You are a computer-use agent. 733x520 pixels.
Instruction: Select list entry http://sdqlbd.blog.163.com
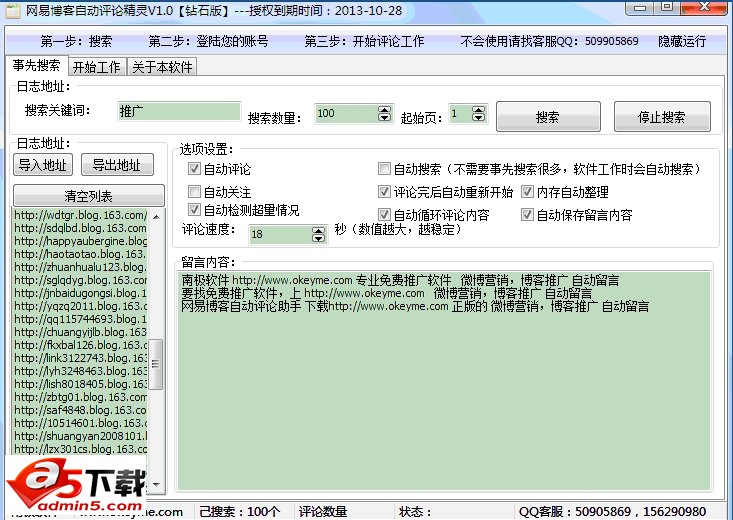tap(80, 228)
